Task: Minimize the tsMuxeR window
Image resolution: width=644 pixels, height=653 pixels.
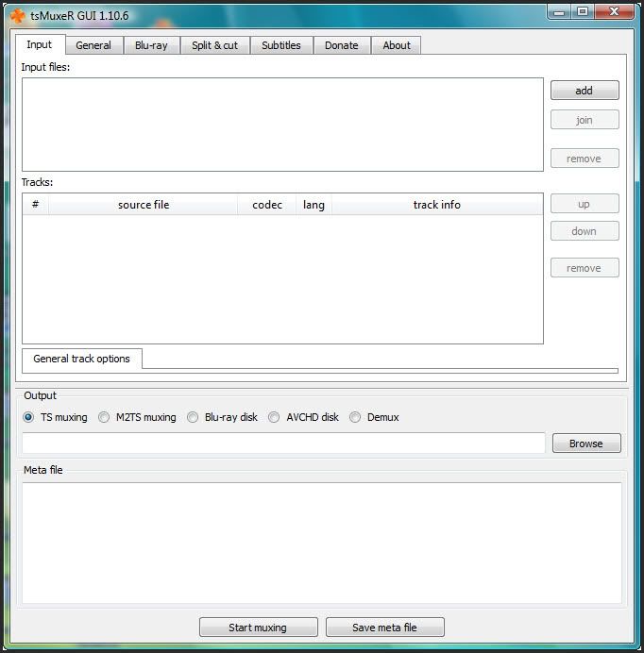Action: click(x=559, y=12)
